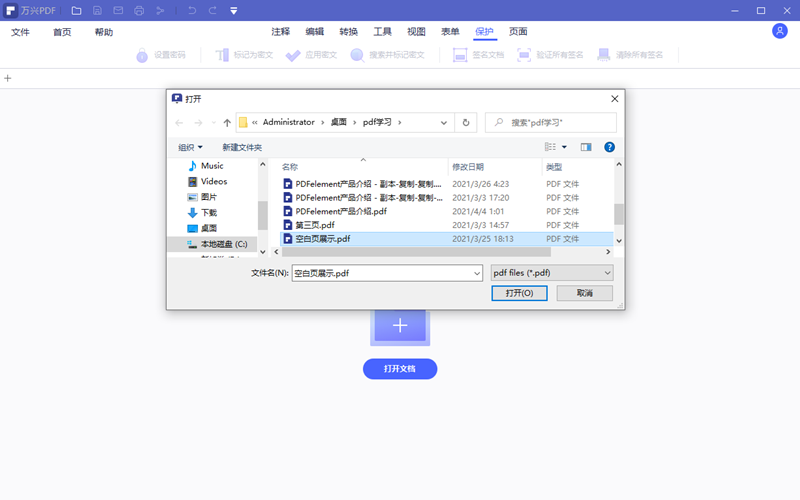This screenshot has height=500, width=800.
Task: Expand the view options dropdown arrow
Action: click(x=564, y=147)
